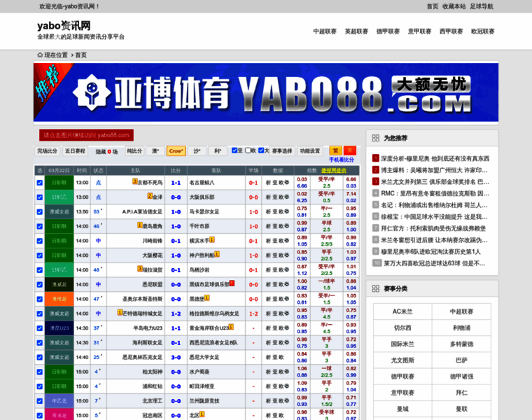Viewport: 532px width, 420px height.
Task: Toggle the 大 checkbox in the toolbar
Action: (x=261, y=150)
